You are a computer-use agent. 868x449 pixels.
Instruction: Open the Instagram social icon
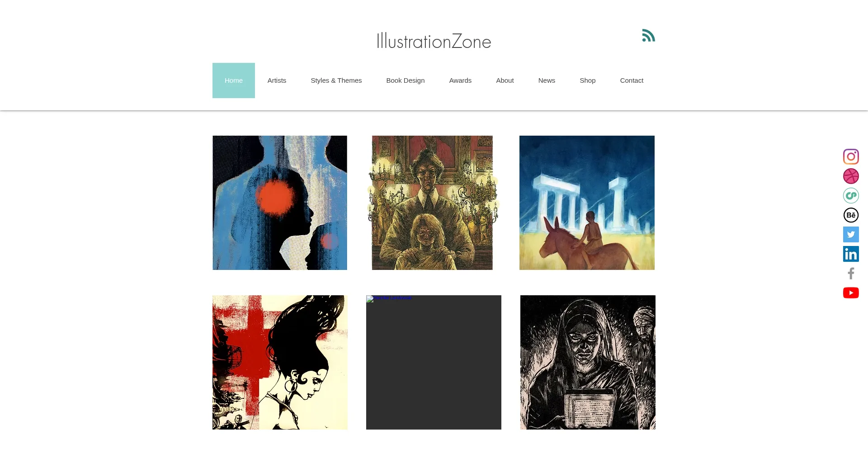click(851, 156)
